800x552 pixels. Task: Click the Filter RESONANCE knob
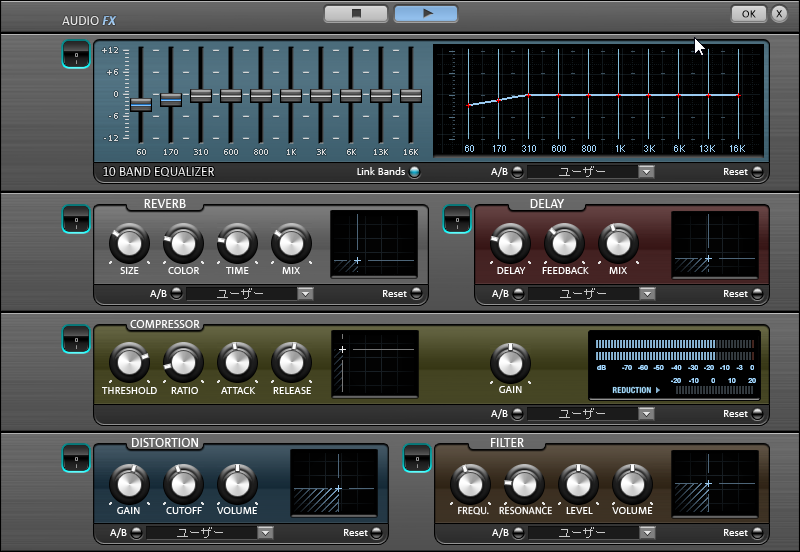(525, 483)
